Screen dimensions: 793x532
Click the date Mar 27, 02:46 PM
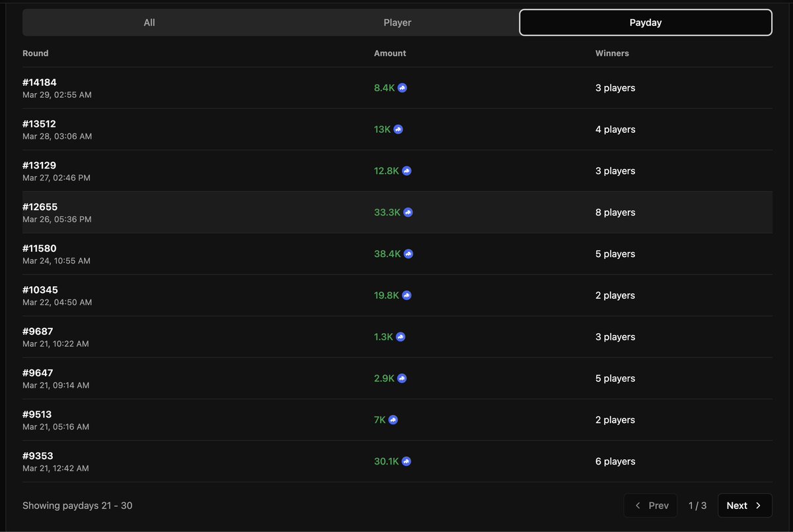click(x=57, y=178)
